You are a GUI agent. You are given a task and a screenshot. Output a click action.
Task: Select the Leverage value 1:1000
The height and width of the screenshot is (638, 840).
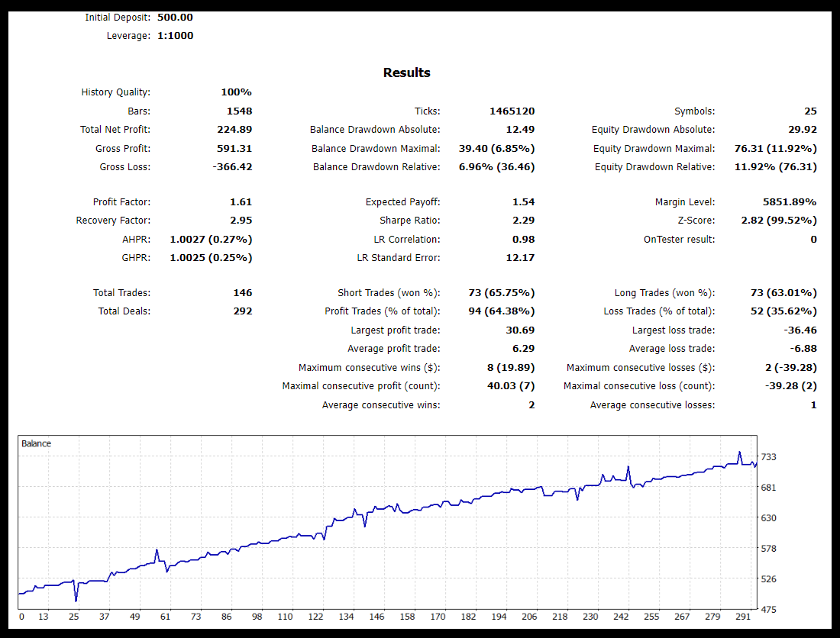click(175, 36)
